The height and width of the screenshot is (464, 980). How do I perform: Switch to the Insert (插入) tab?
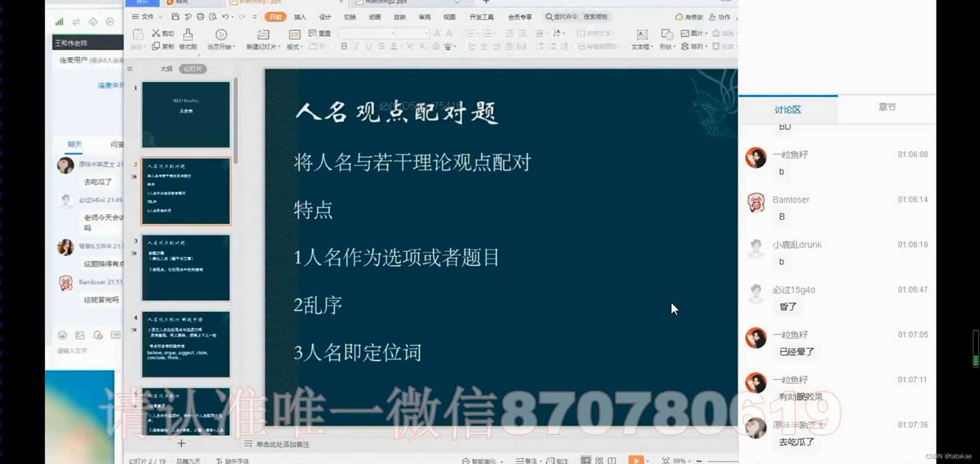[x=300, y=17]
